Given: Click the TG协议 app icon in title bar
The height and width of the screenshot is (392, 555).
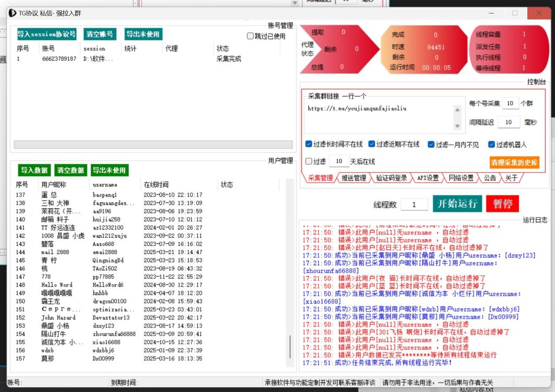Looking at the screenshot, I should point(13,12).
